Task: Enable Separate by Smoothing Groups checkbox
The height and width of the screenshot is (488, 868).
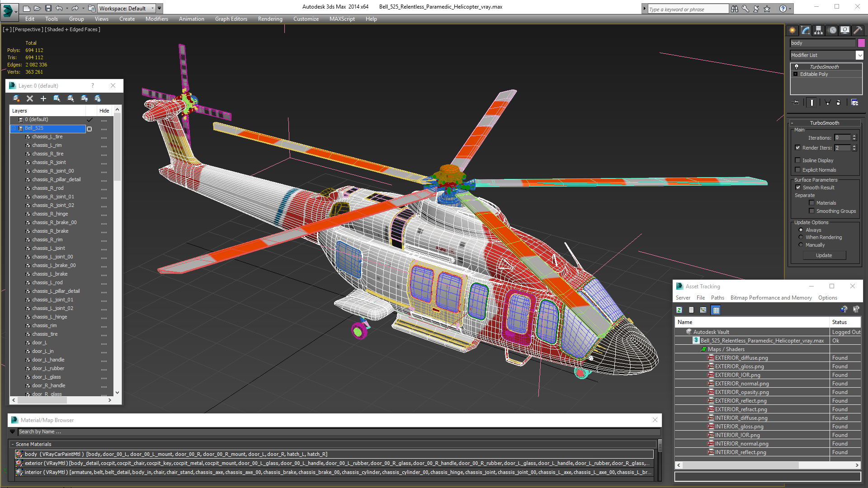Action: pos(811,211)
